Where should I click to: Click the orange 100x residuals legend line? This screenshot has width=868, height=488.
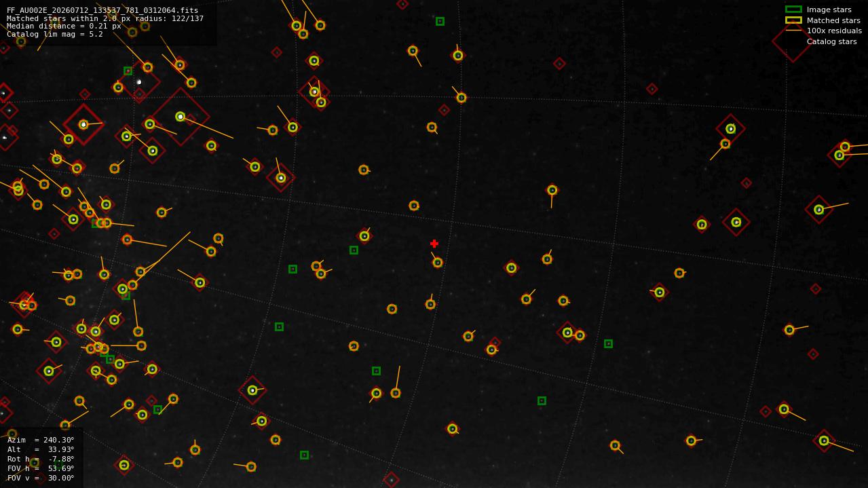pyautogui.click(x=793, y=31)
